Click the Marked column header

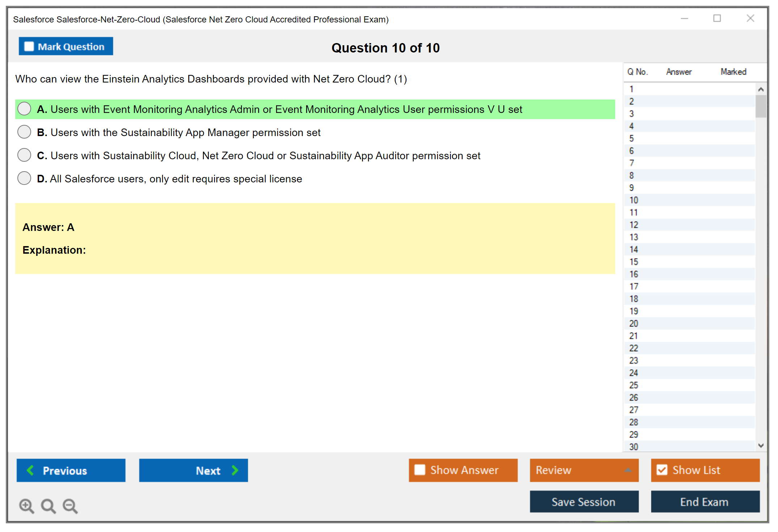[733, 72]
